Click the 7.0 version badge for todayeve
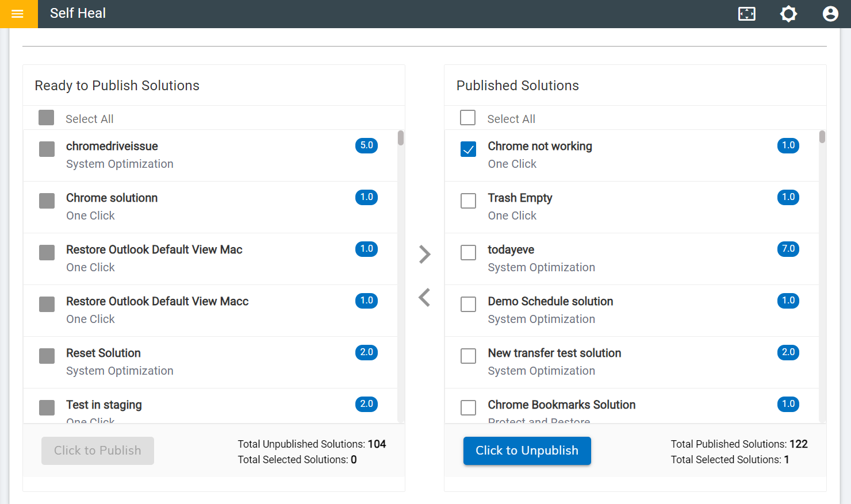The width and height of the screenshot is (851, 504). pyautogui.click(x=788, y=249)
